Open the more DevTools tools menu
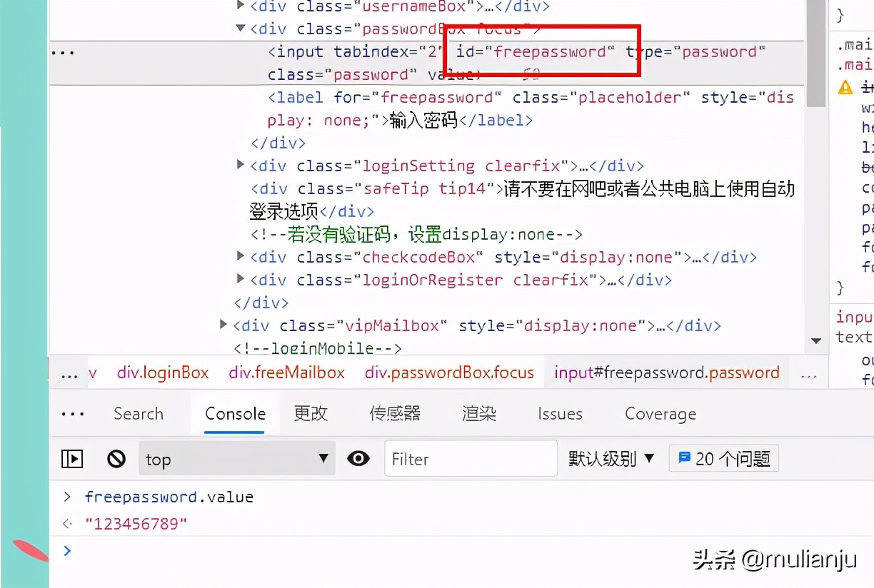Viewport: 874px width, 588px height. point(74,414)
